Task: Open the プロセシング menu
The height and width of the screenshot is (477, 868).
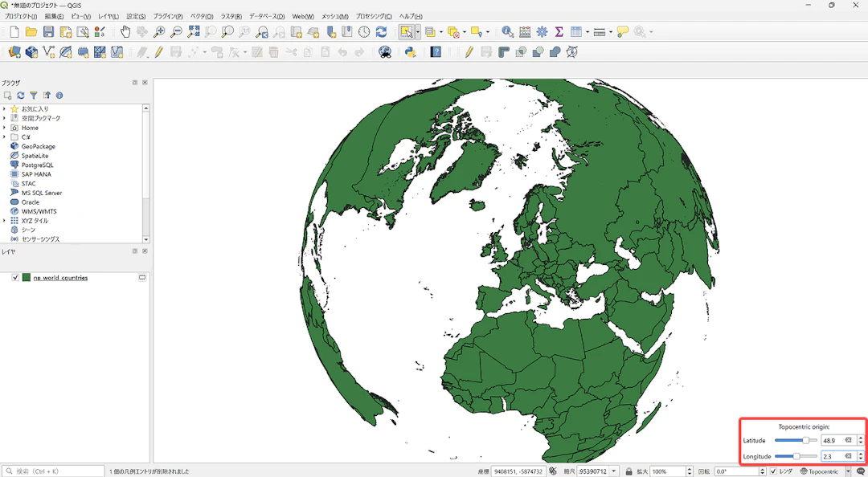Action: point(374,17)
